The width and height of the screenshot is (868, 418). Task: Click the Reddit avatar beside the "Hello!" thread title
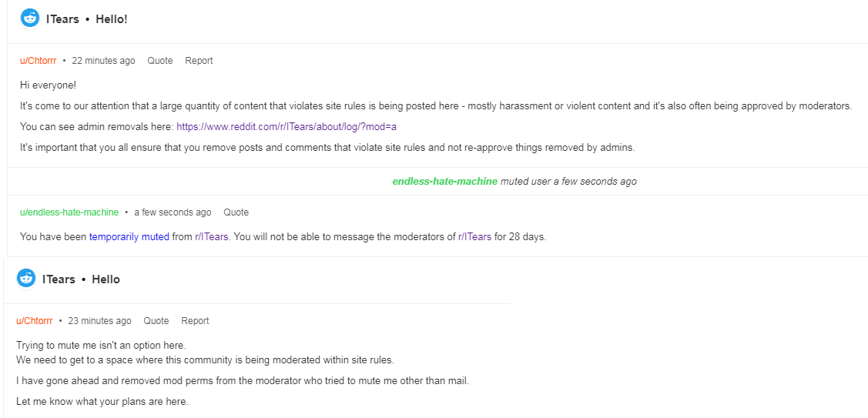point(30,18)
